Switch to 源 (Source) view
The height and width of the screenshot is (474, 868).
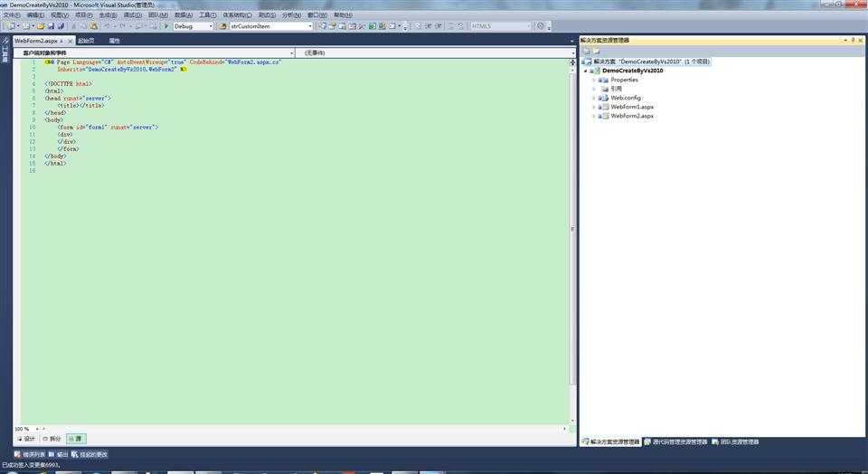click(75, 439)
